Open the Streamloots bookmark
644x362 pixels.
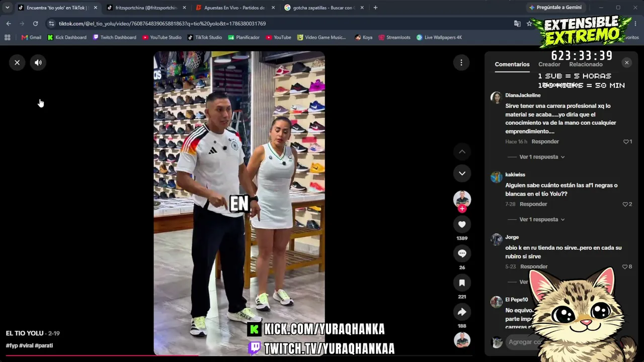tap(394, 37)
